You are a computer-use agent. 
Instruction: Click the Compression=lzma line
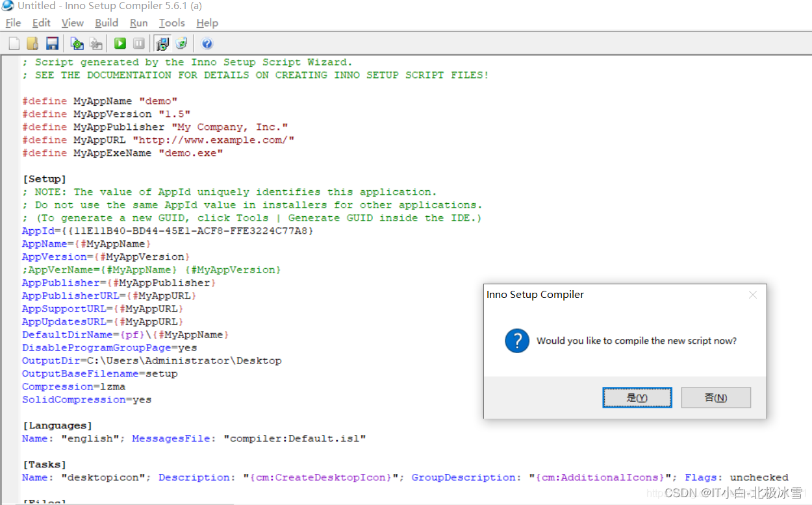(x=73, y=387)
